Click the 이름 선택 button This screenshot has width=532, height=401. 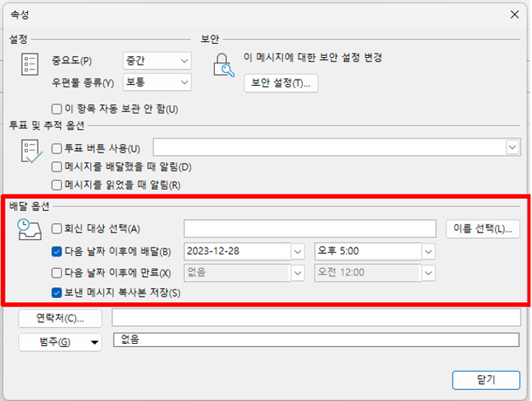click(x=483, y=229)
